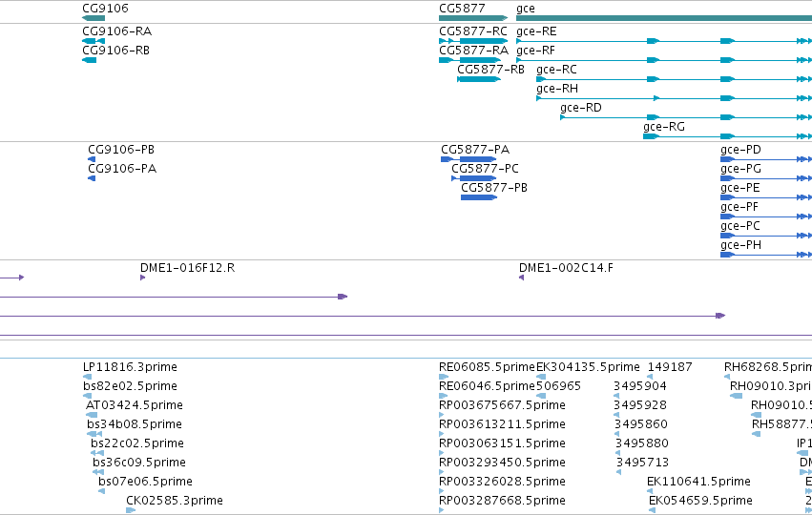This screenshot has height=515, width=812.
Task: Click EST RP003326028.5prime
Action: coord(502,482)
